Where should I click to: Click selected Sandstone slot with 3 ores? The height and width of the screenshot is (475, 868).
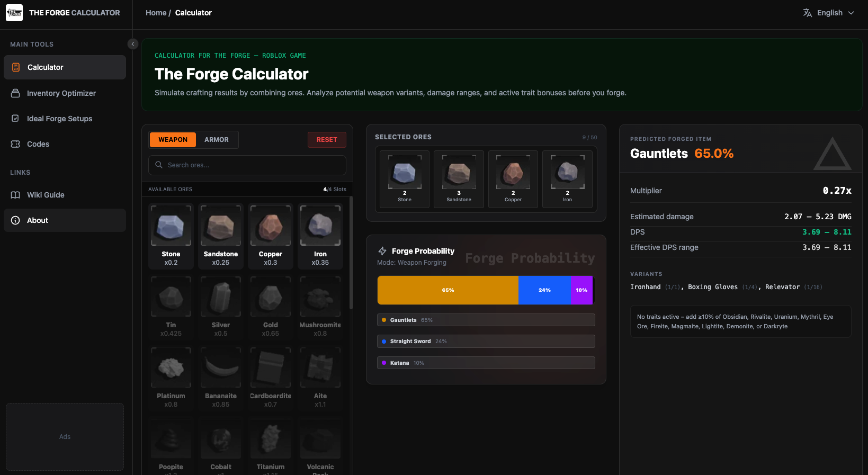(x=459, y=179)
